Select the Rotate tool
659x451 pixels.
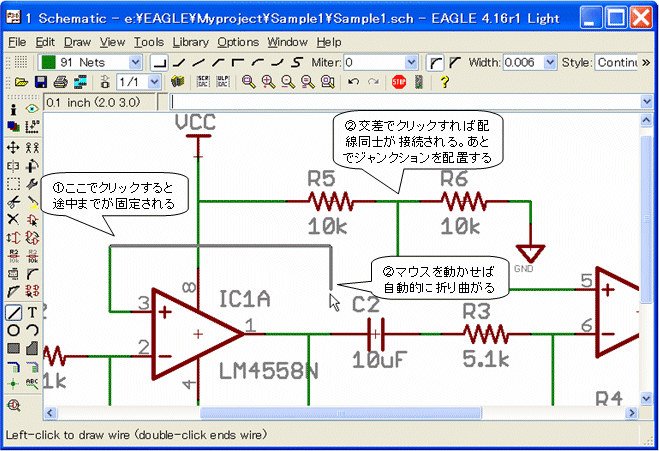[x=32, y=166]
